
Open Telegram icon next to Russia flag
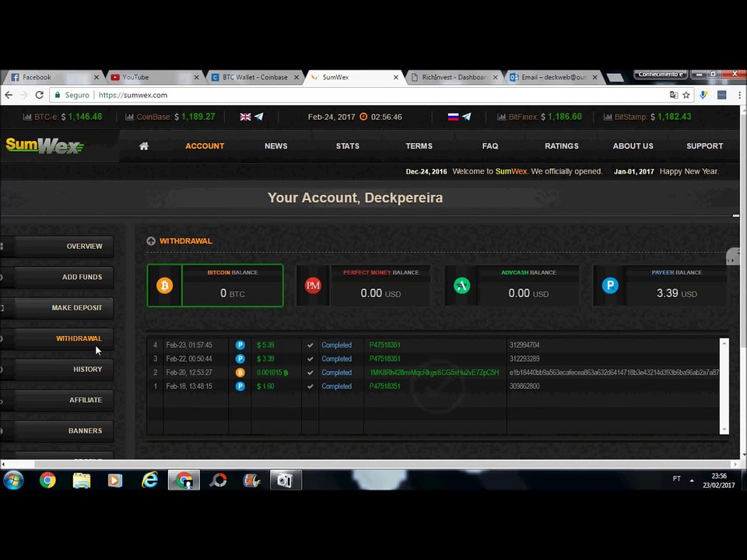tap(466, 117)
